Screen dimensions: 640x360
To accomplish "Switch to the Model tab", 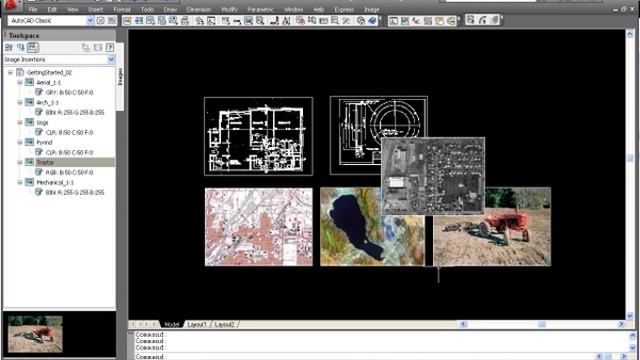I will pos(171,324).
